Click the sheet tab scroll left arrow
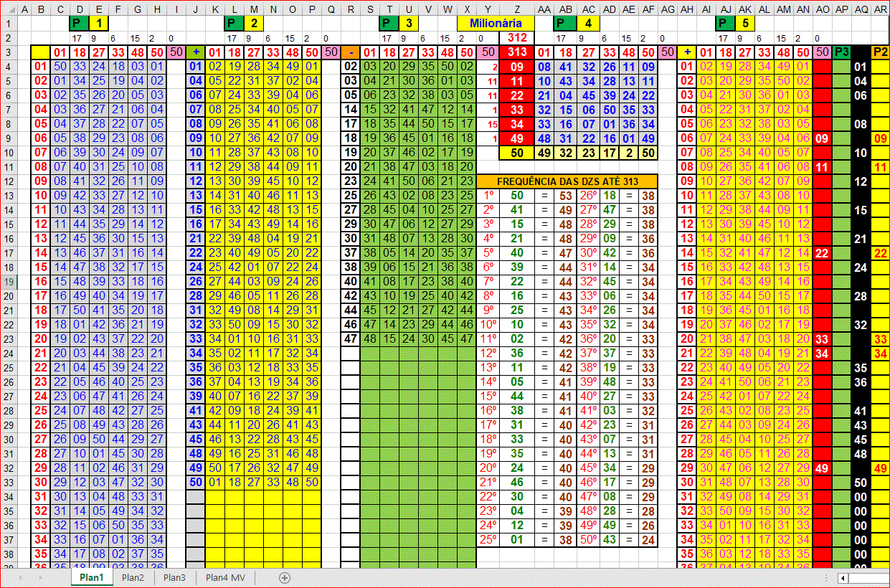 tap(21, 577)
